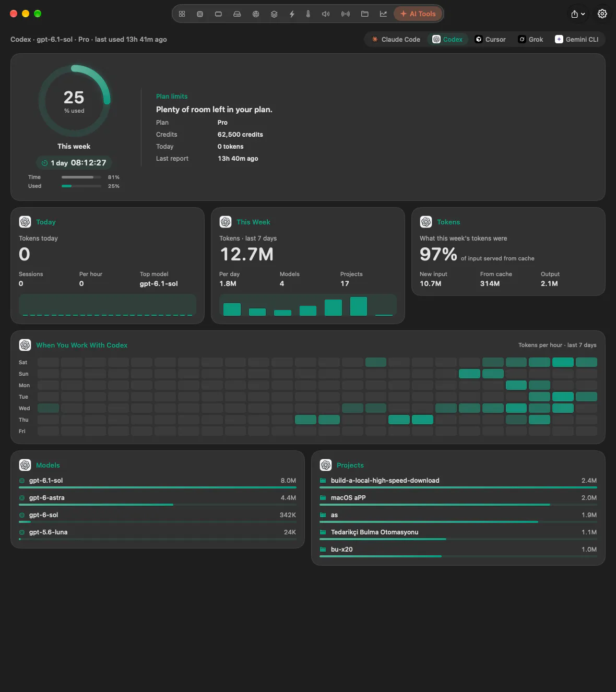Open the speaker audio icon in toolbar
The height and width of the screenshot is (692, 616).
(326, 14)
